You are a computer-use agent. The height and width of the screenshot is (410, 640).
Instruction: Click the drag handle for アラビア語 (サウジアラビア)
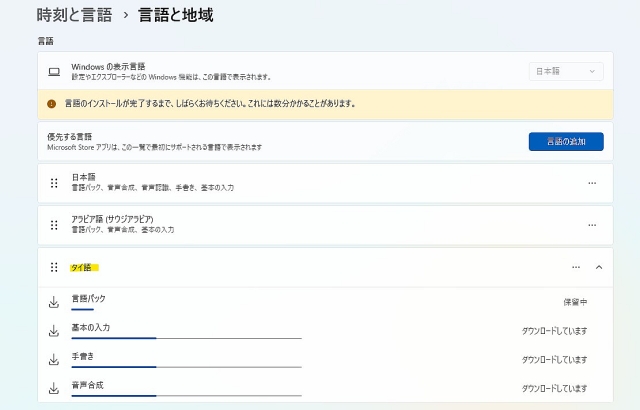[x=54, y=223]
